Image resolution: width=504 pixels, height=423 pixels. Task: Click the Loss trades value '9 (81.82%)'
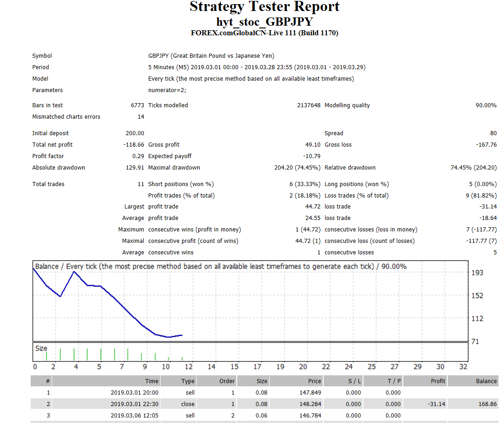click(481, 195)
